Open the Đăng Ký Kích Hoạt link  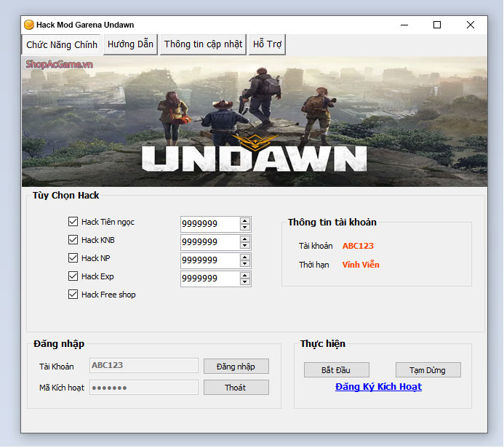[x=378, y=387]
